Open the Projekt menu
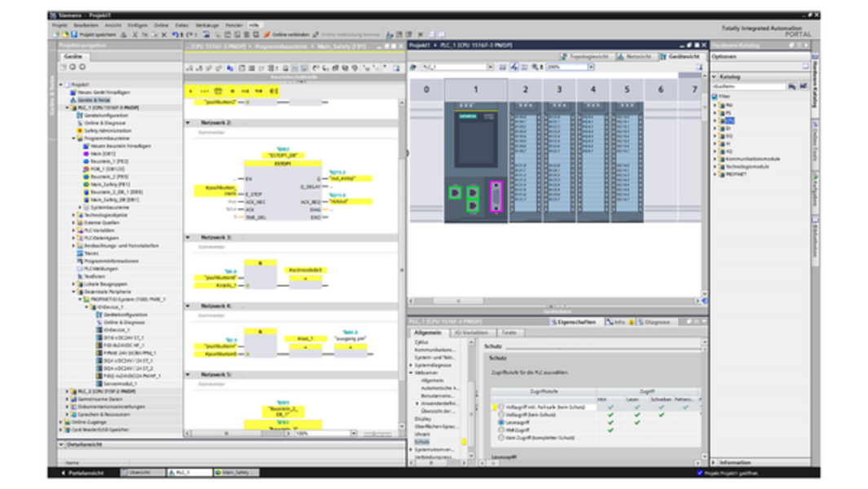This screenshot has width=868, height=489. pos(59,25)
